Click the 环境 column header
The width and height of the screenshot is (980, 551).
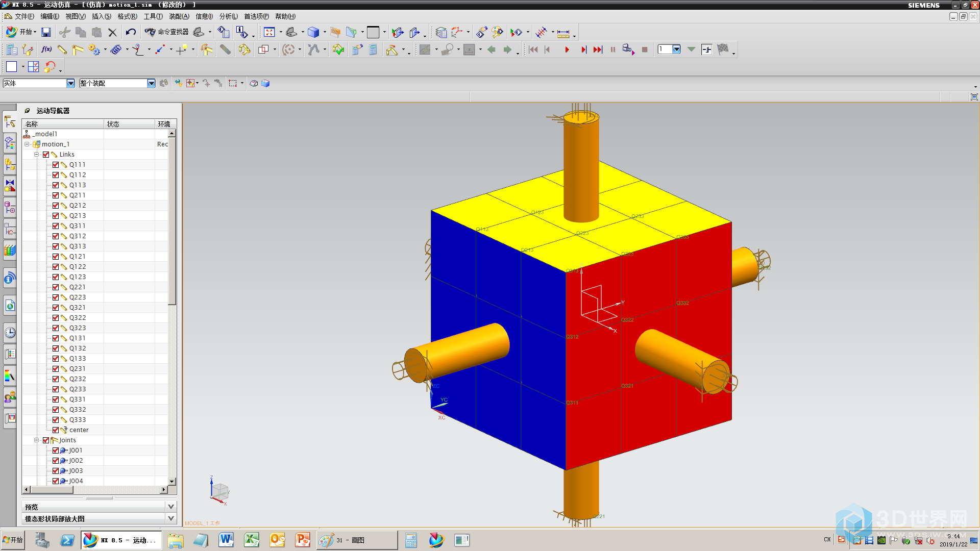click(166, 124)
